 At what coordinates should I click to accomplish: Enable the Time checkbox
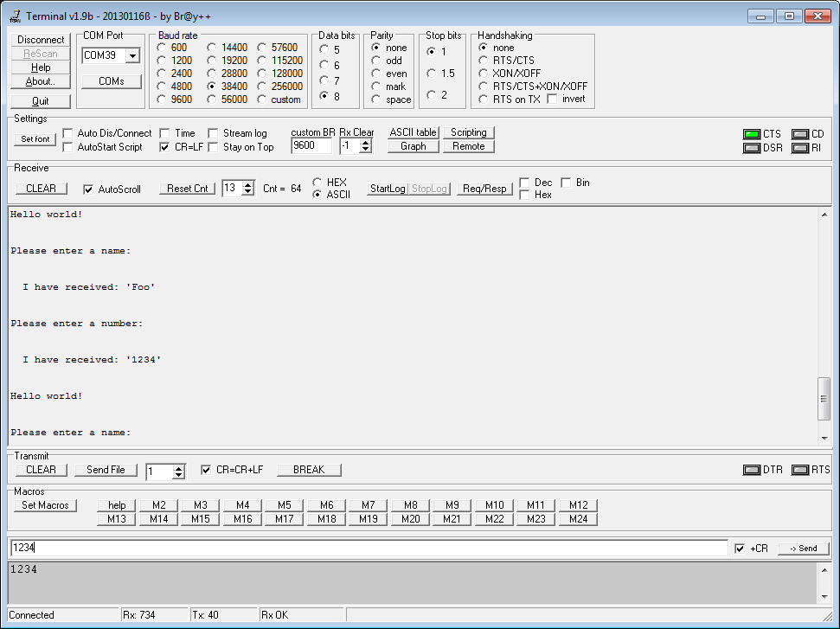point(165,133)
